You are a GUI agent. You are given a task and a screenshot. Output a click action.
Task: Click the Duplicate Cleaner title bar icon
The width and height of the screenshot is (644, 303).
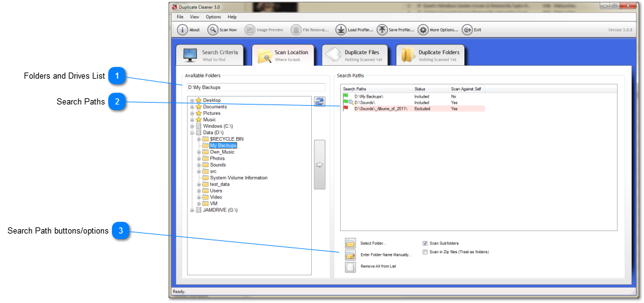pos(175,7)
